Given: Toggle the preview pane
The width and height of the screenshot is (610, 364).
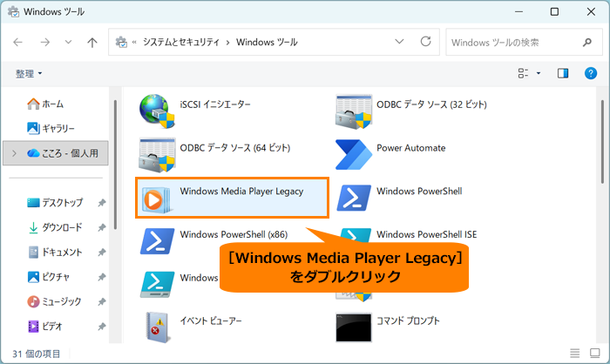Looking at the screenshot, I should 563,73.
